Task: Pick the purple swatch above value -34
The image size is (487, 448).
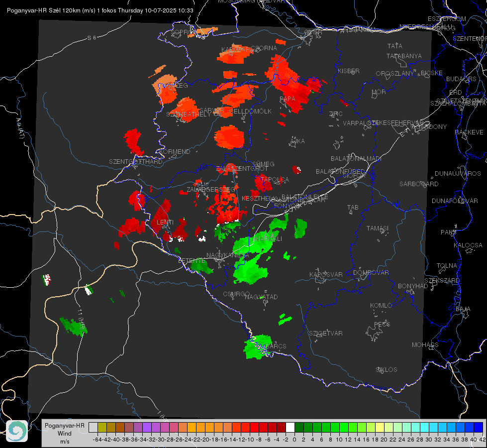Action: point(147,427)
